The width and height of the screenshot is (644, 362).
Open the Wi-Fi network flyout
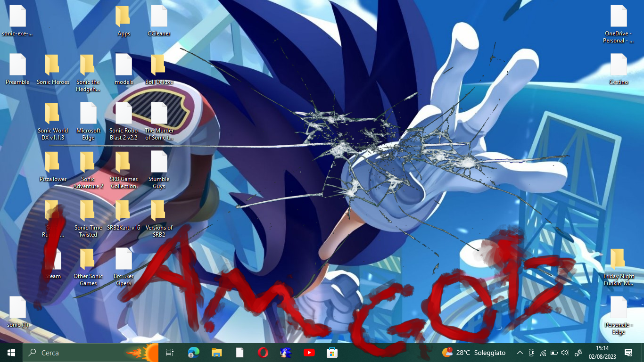point(543,353)
